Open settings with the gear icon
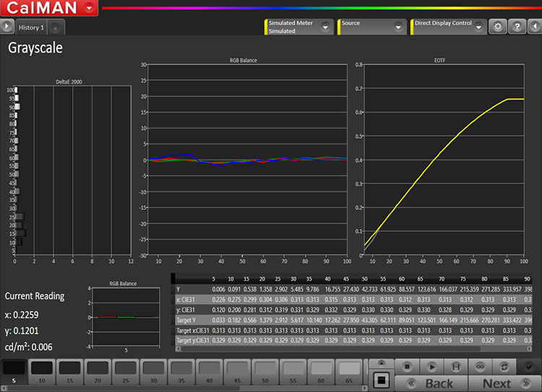Screen dimensions: 542x392 coord(496,27)
